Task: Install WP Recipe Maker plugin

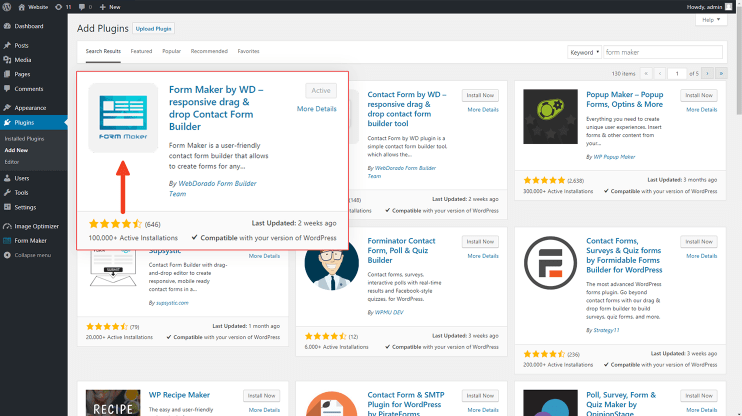Action: (261, 396)
